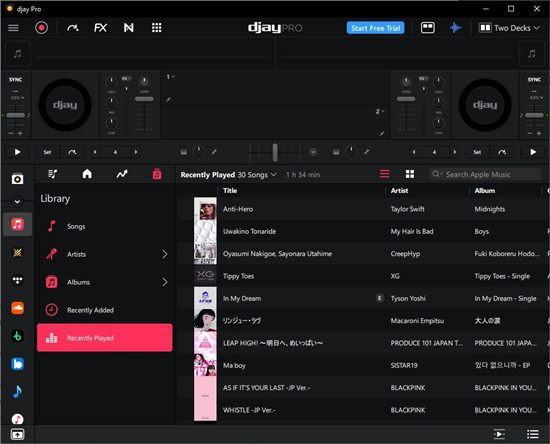The image size is (550, 444).
Task: Click the right deck tempo slider
Action: (534, 115)
